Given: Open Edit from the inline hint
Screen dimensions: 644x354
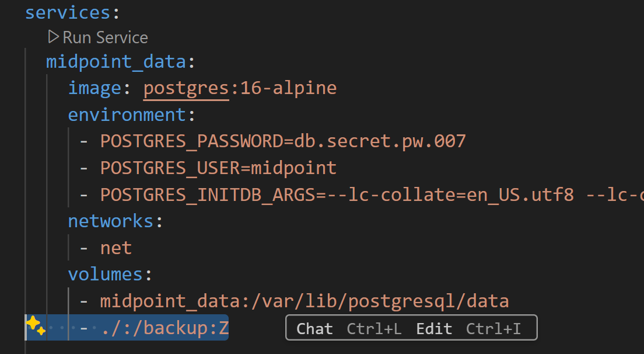Looking at the screenshot, I should coord(434,328).
